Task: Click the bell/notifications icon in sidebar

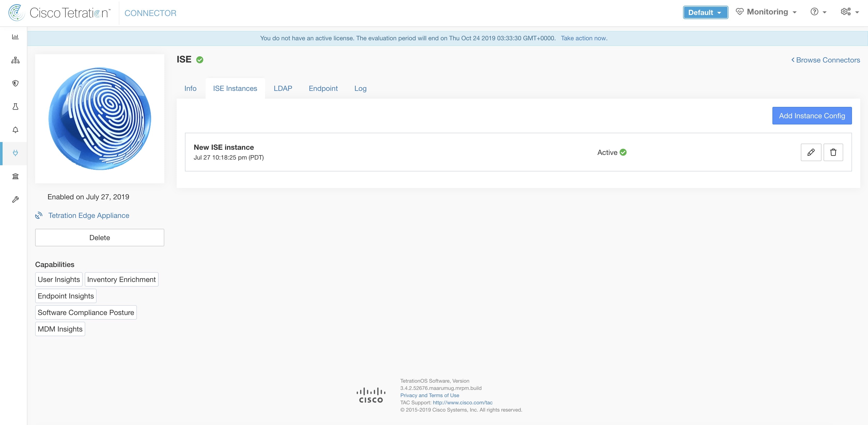Action: pos(15,130)
